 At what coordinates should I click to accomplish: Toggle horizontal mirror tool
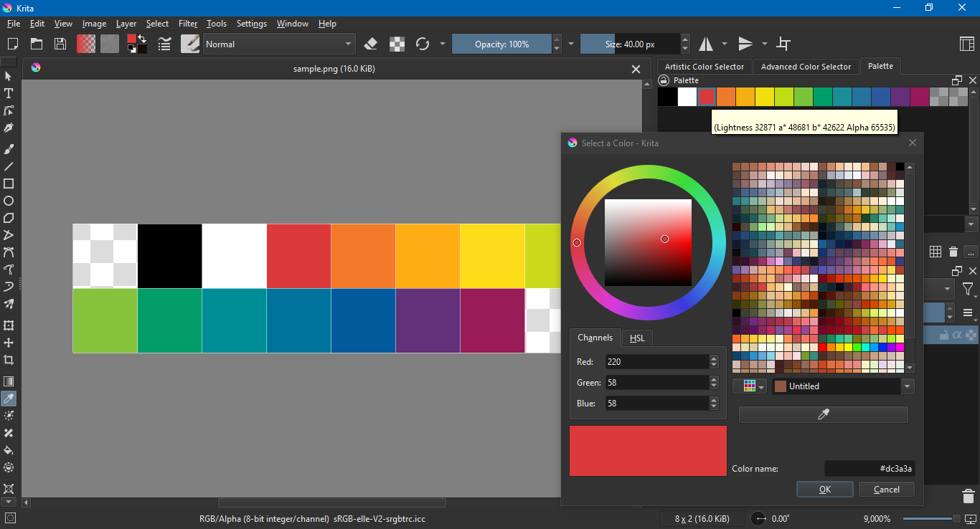[x=707, y=44]
